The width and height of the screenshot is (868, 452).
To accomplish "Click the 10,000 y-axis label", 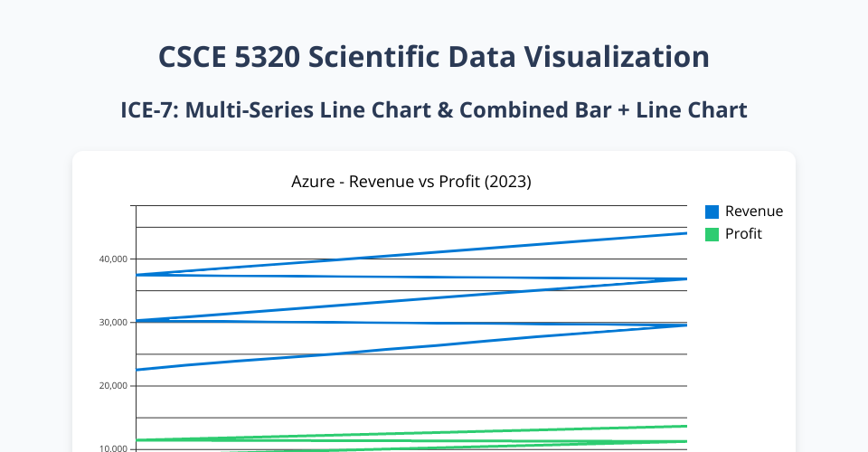I will (x=113, y=448).
